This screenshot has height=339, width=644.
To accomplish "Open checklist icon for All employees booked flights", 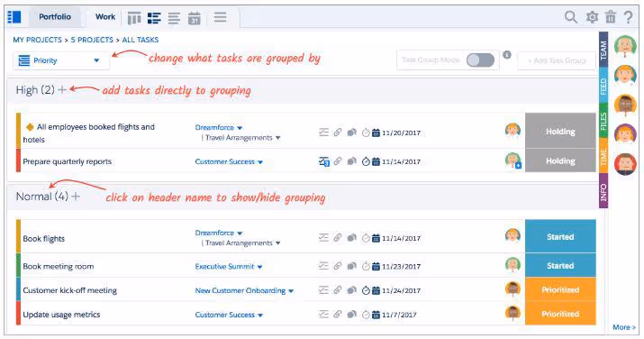I will (323, 133).
